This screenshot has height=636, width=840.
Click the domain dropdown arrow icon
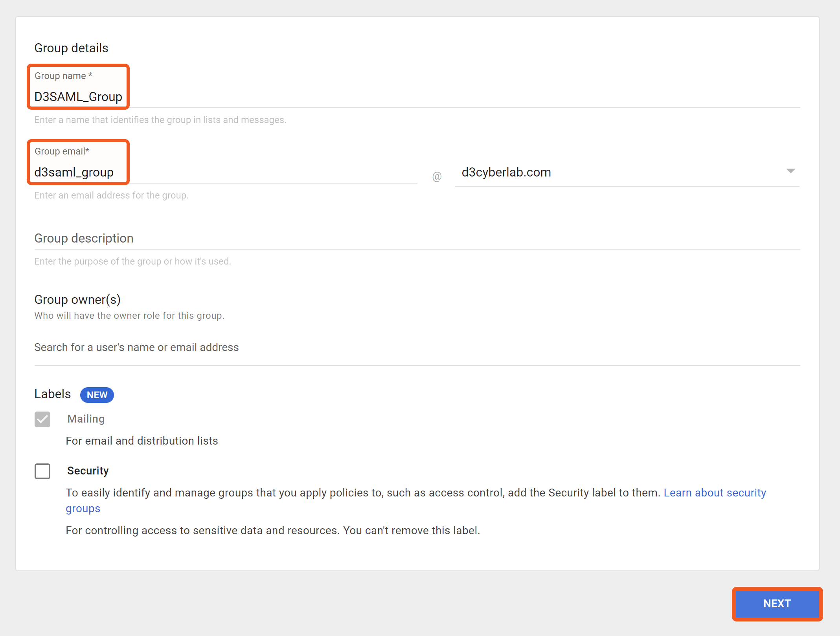click(790, 171)
